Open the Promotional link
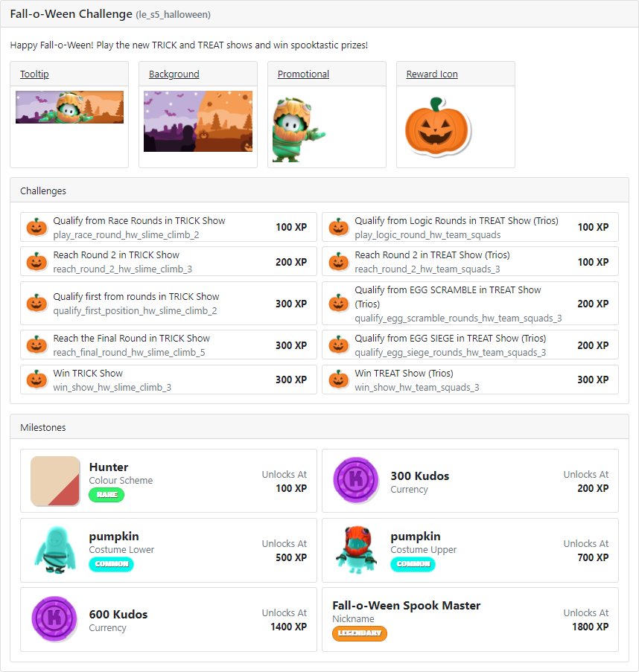 coord(303,74)
